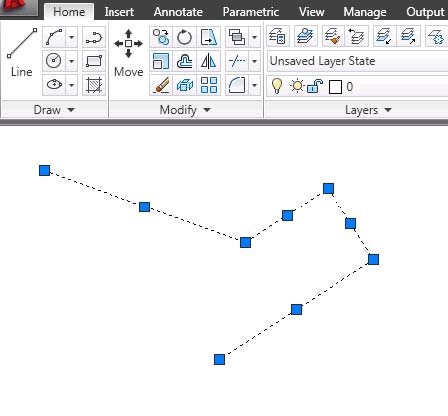The width and height of the screenshot is (448, 416).
Task: Select the Rotate tool
Action: pos(185,37)
